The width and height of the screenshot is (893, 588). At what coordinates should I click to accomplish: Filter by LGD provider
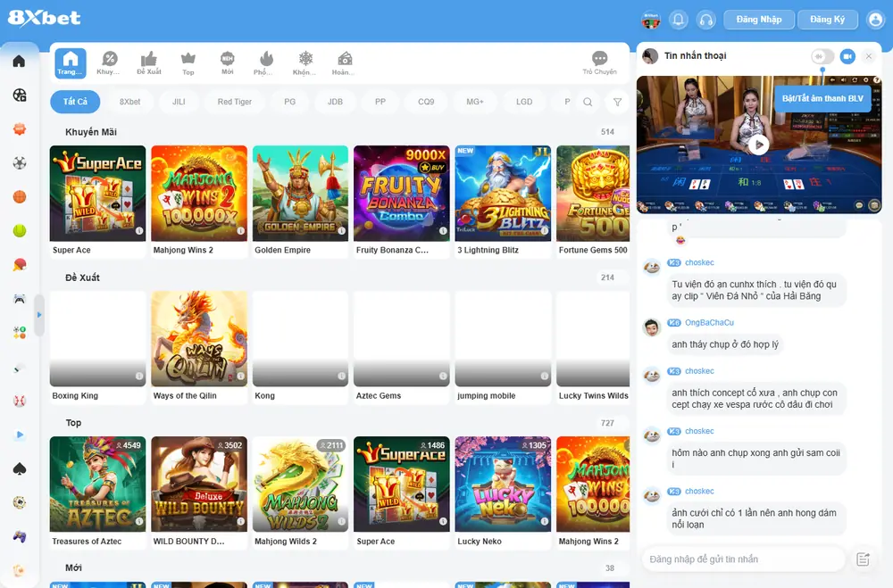pos(524,102)
